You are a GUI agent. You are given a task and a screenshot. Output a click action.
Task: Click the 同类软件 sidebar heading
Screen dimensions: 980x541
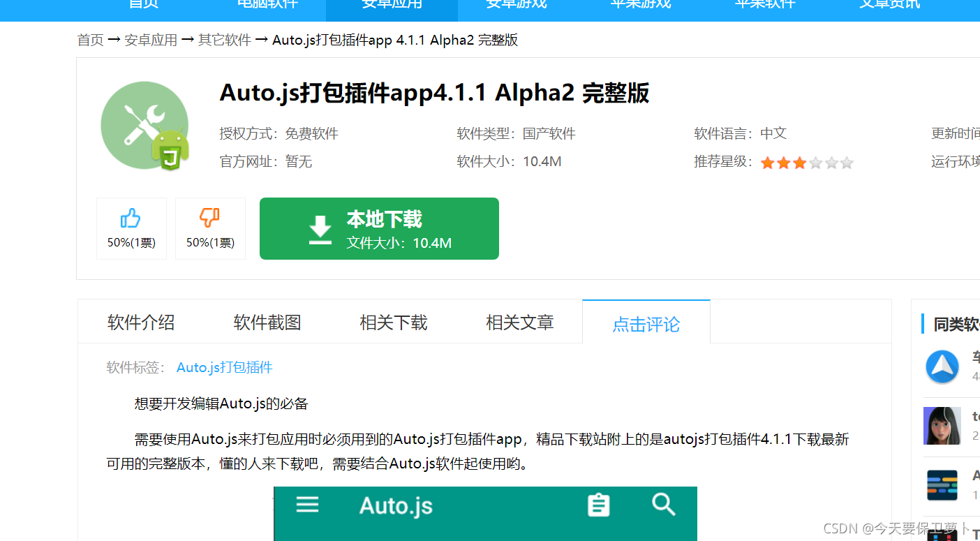(x=956, y=324)
